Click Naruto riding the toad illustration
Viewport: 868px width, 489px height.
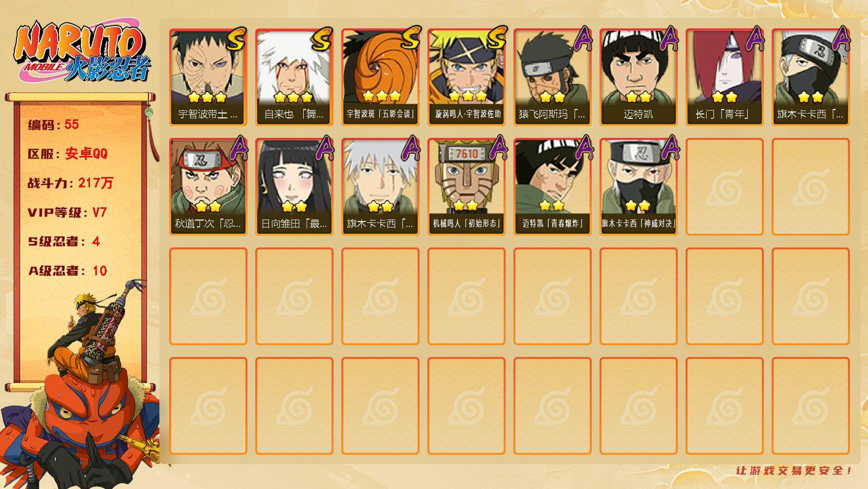(81, 384)
